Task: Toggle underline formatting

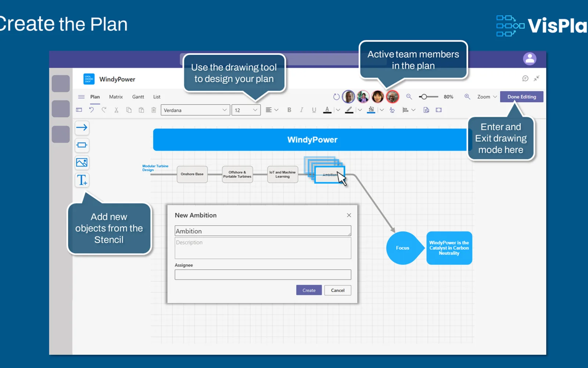Action: (x=314, y=110)
